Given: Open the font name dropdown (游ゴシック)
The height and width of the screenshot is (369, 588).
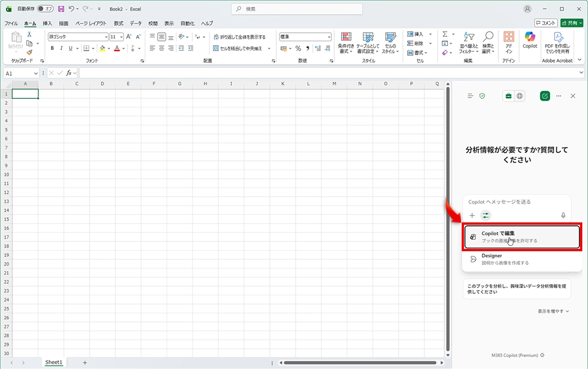Looking at the screenshot, I should (78, 37).
